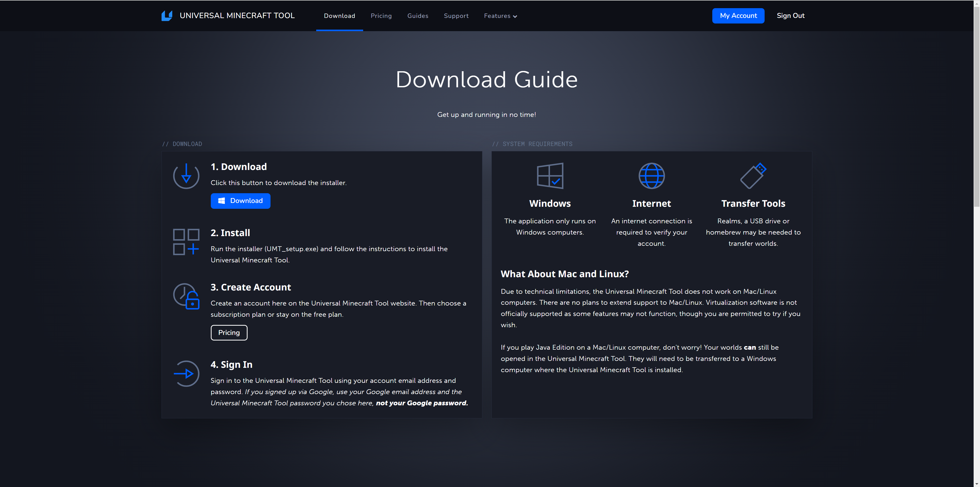Click the Universal Minecraft Tool site title
Viewport: 980px width, 487px height.
(x=237, y=16)
